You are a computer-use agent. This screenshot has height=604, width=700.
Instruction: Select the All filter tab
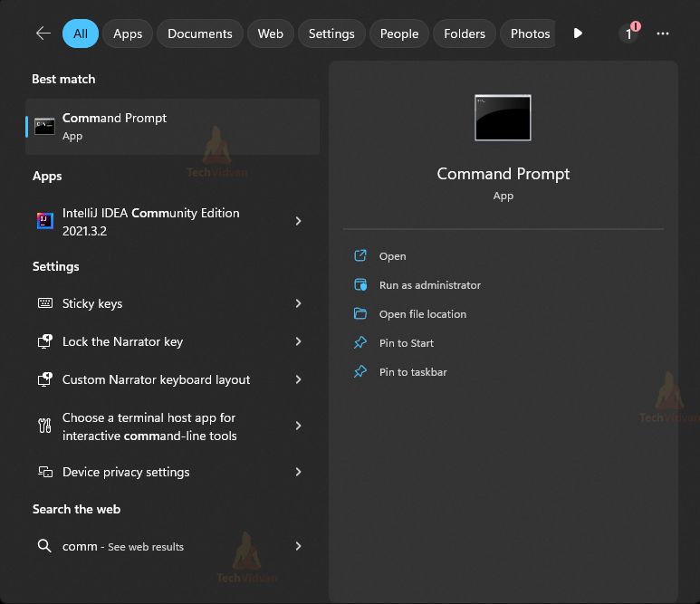(81, 34)
